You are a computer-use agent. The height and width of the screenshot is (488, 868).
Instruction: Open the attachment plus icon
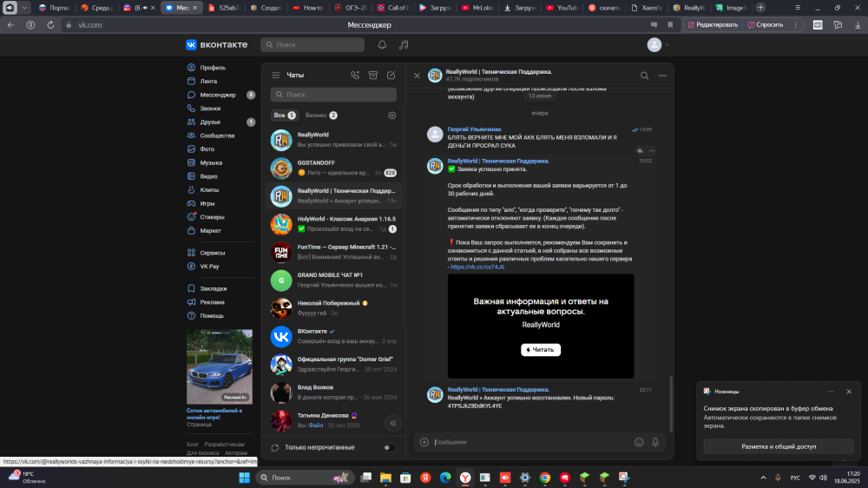click(x=424, y=442)
